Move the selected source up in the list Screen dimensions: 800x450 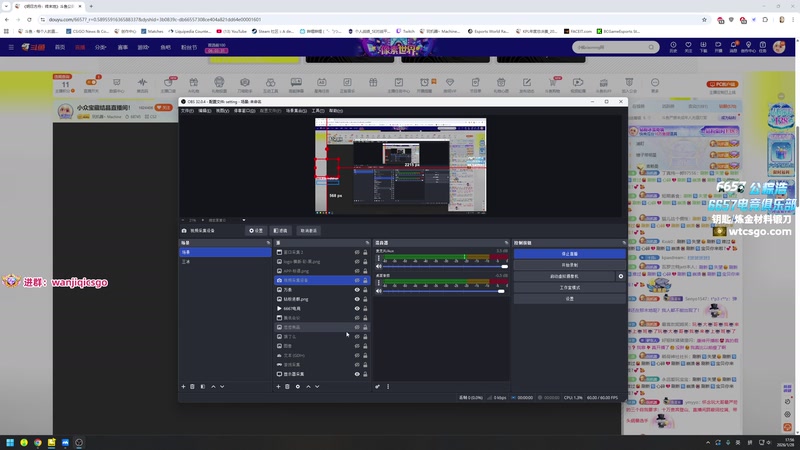(308, 387)
